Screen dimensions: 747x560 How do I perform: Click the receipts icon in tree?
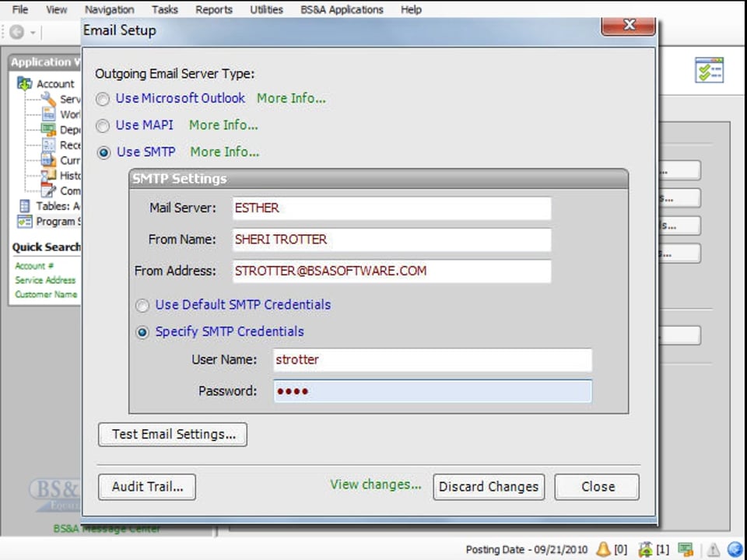coord(48,145)
